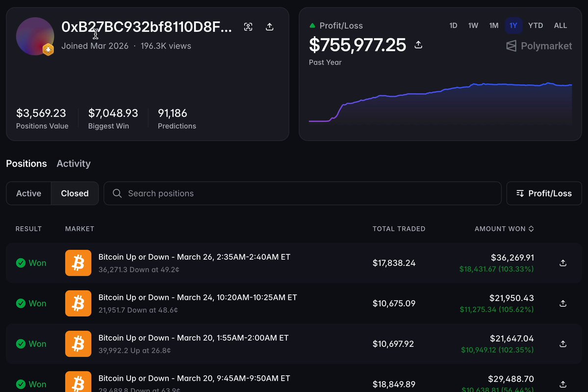
Task: Click the $3,569.23 Positions Value figure
Action: click(41, 113)
